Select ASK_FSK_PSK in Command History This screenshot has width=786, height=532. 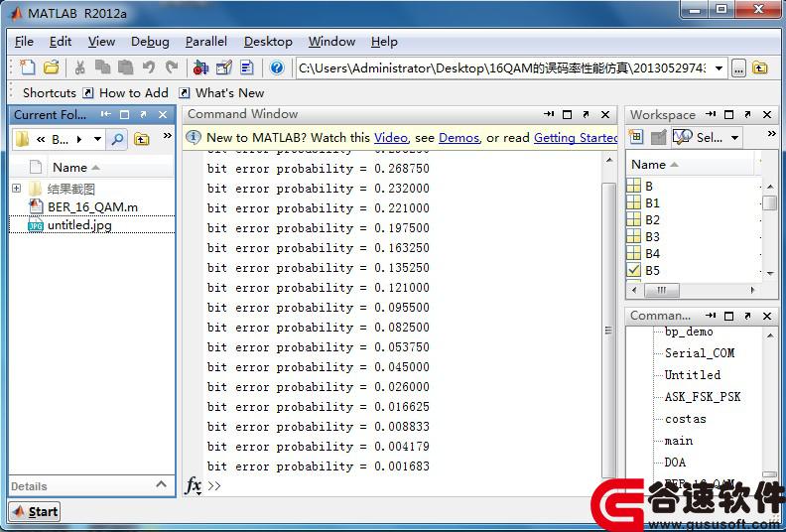[x=703, y=397]
